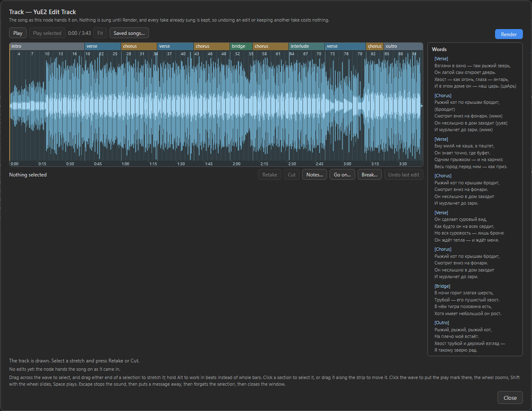
Task: Start playback with the Play button
Action: tap(18, 33)
